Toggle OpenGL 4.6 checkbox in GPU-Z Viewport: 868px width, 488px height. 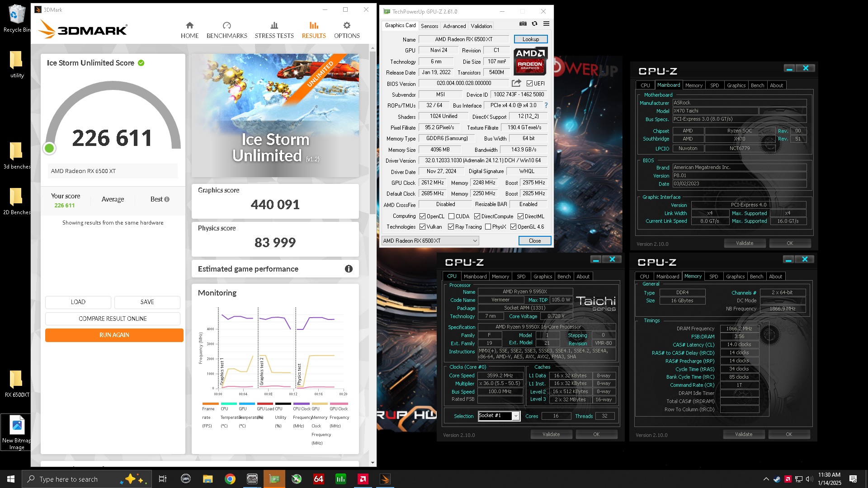(x=513, y=227)
